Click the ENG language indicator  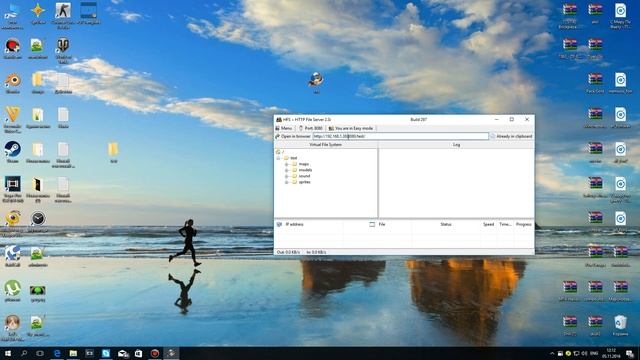[x=594, y=353]
